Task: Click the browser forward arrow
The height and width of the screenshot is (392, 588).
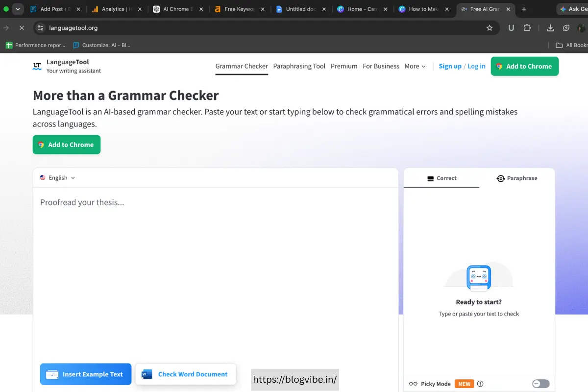Action: tap(6, 28)
